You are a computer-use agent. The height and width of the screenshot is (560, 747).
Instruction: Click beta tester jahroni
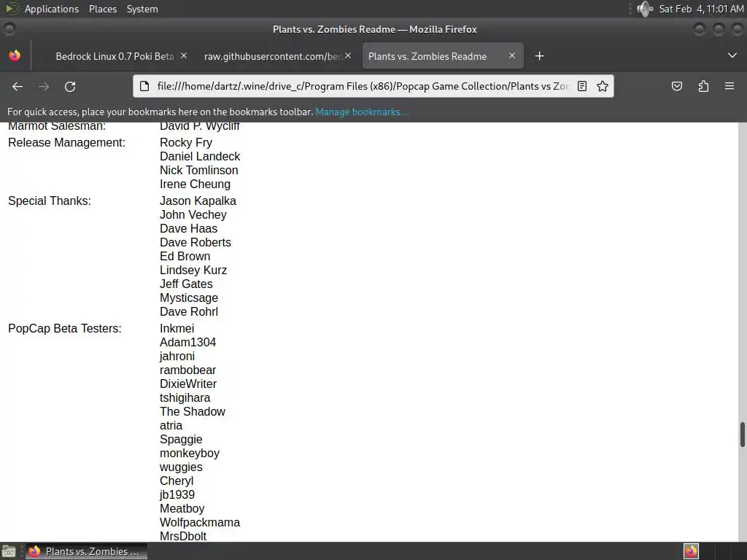pyautogui.click(x=177, y=356)
